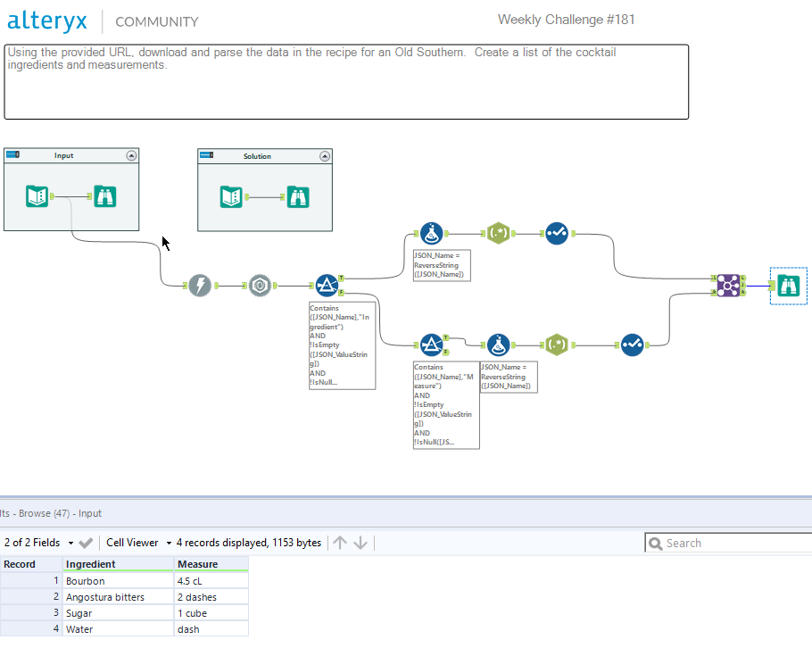Select the second Filter tool for Measure
This screenshot has height=648, width=812.
click(431, 345)
